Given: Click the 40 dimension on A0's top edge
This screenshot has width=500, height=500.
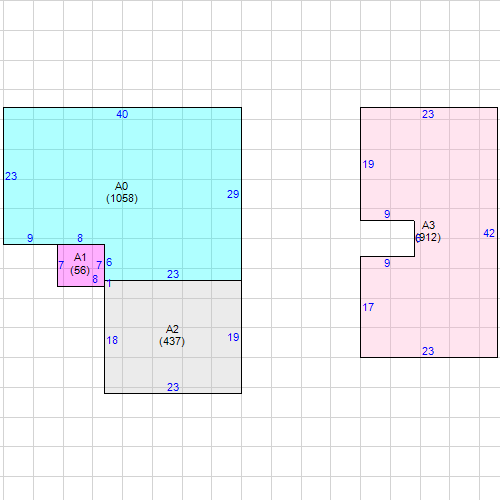Looking at the screenshot, I should [x=122, y=114].
